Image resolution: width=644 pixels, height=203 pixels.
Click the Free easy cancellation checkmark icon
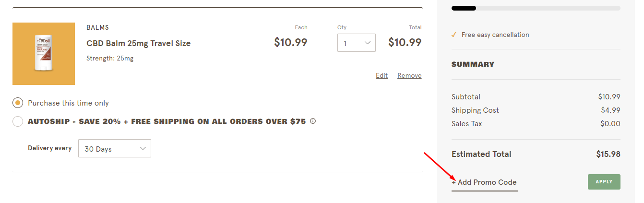[x=454, y=35]
